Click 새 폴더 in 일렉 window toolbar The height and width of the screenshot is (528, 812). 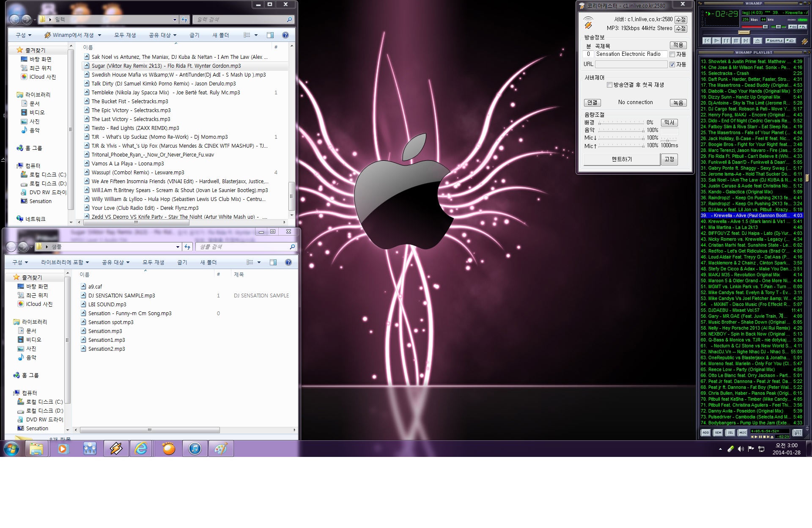coord(221,35)
